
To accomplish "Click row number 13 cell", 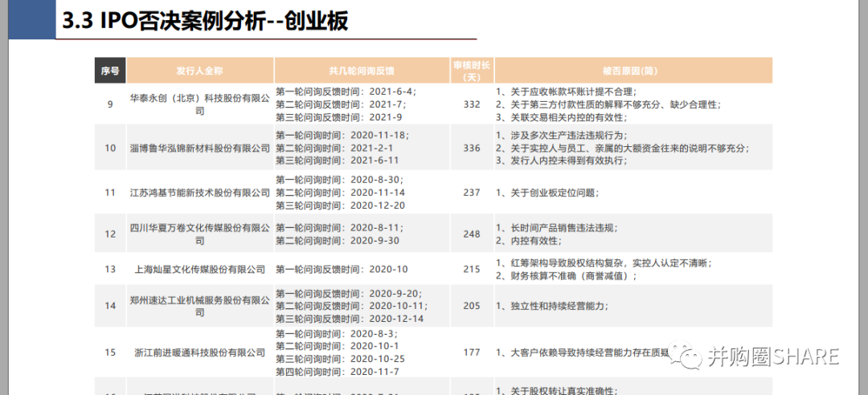I will click(x=110, y=270).
